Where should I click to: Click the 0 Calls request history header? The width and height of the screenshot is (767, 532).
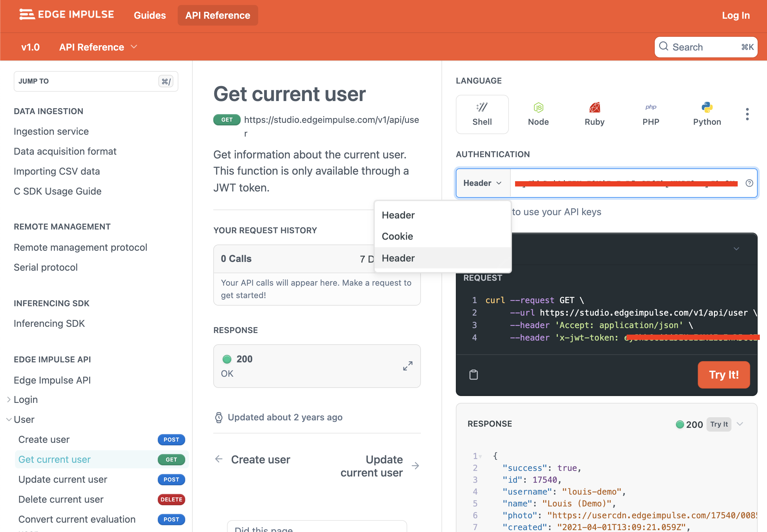(x=236, y=259)
